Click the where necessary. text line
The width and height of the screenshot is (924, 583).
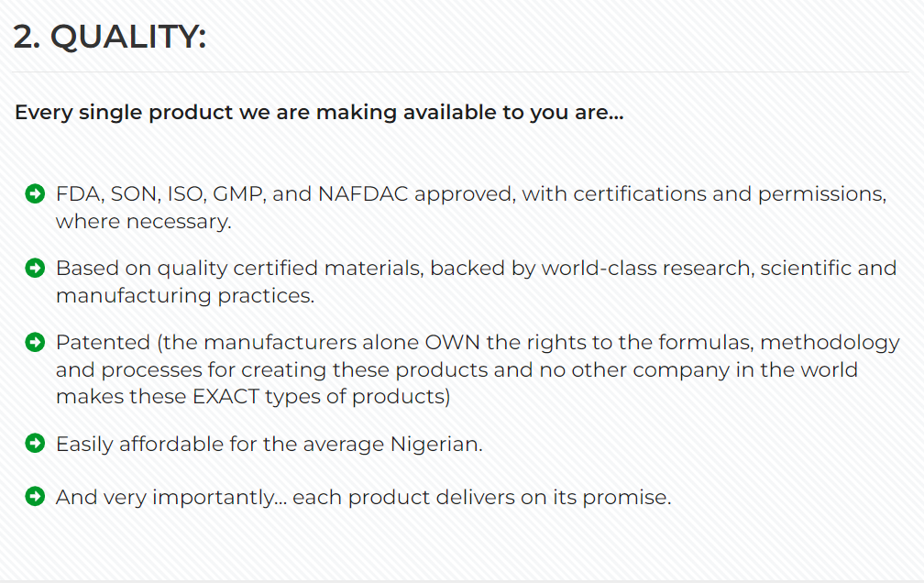point(143,222)
